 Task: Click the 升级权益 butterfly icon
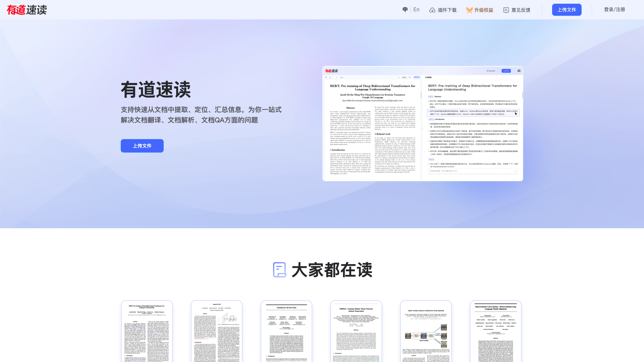(469, 10)
